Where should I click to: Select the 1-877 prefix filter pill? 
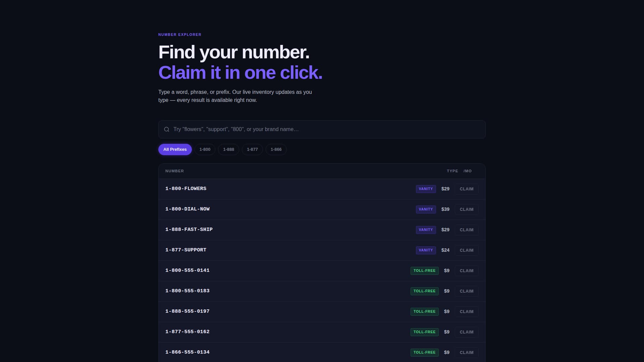252,149
